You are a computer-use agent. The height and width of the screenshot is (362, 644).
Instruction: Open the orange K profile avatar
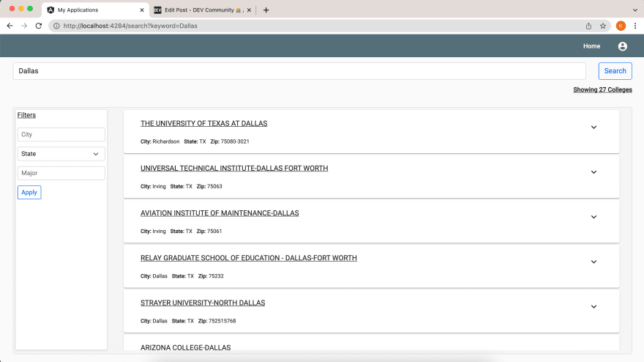[621, 26]
